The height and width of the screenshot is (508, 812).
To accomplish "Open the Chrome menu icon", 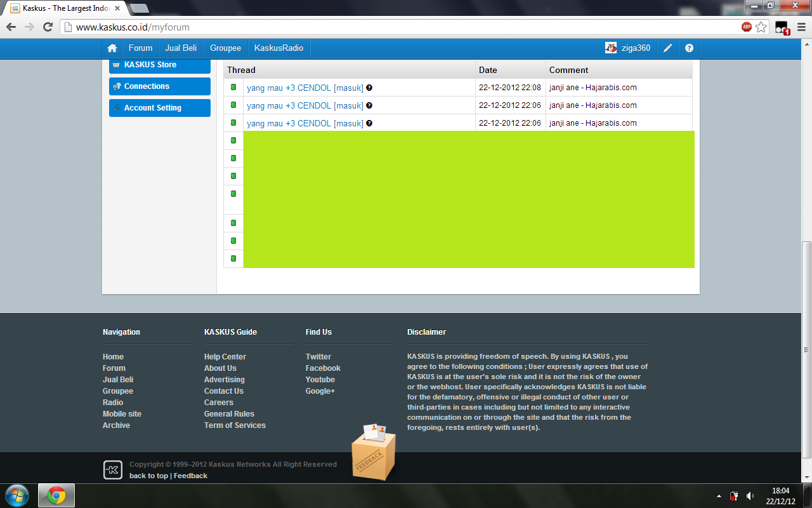I will 801,27.
